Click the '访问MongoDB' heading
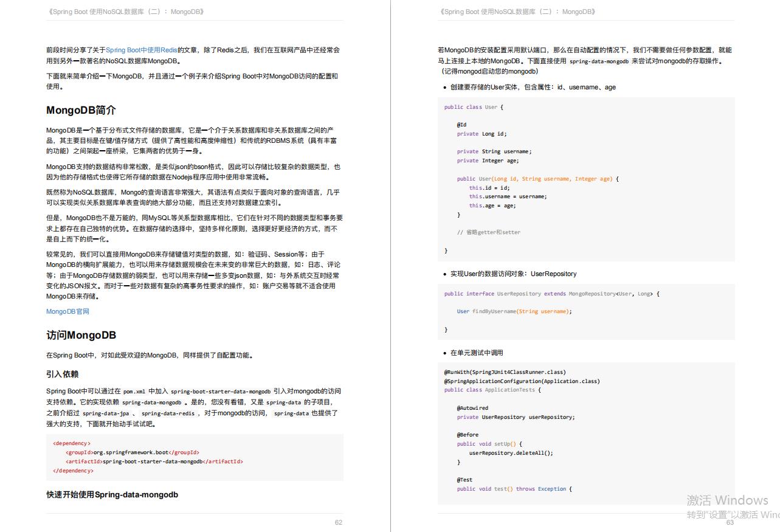This screenshot has width=780, height=532. [x=81, y=335]
